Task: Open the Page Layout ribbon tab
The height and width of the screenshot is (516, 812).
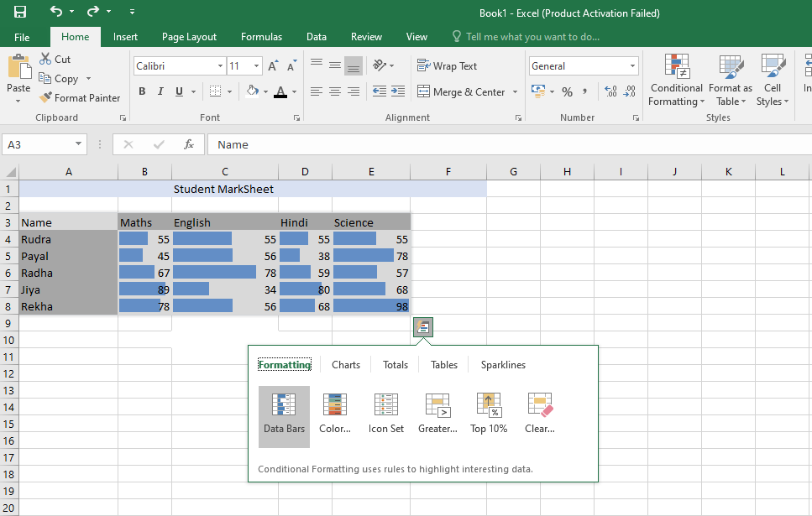Action: click(189, 37)
